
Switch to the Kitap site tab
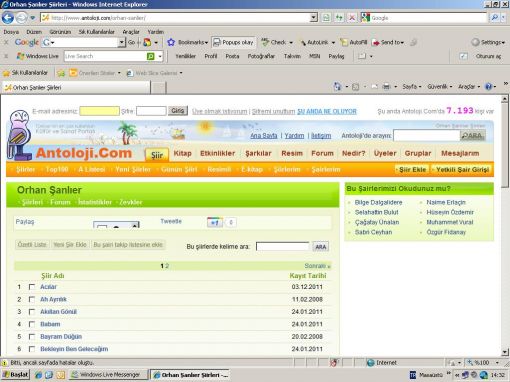coord(183,153)
